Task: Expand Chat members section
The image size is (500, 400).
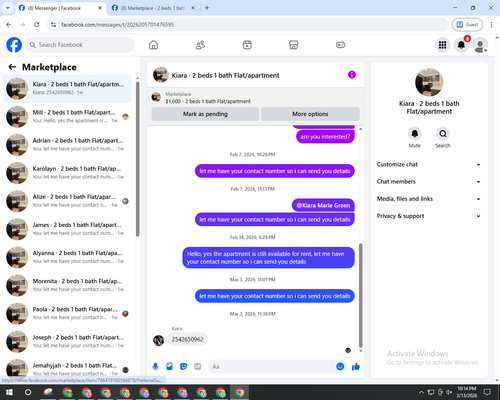Action: [x=429, y=182]
